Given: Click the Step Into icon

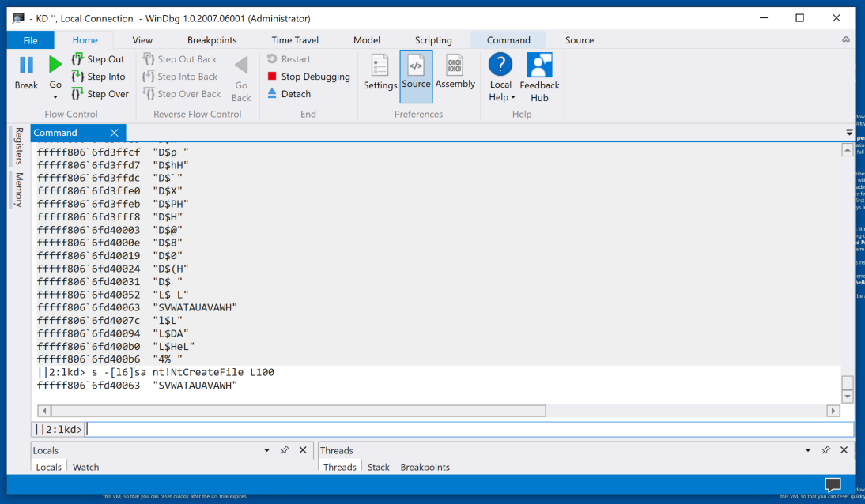Looking at the screenshot, I should tap(77, 77).
